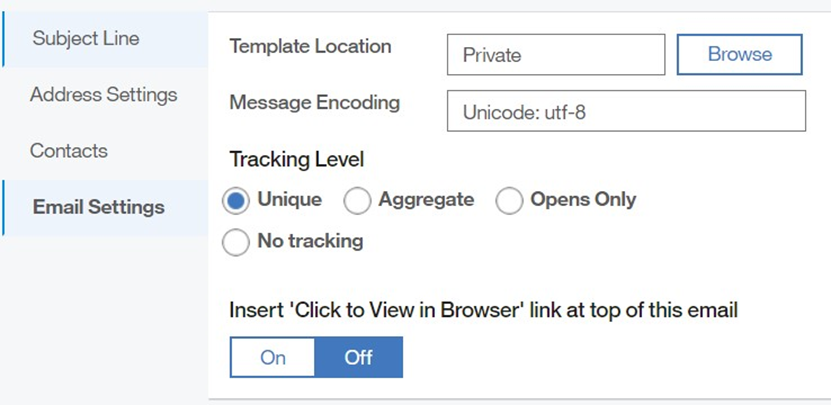Click the Template Location field showing Private
The width and height of the screenshot is (831, 405).
555,55
